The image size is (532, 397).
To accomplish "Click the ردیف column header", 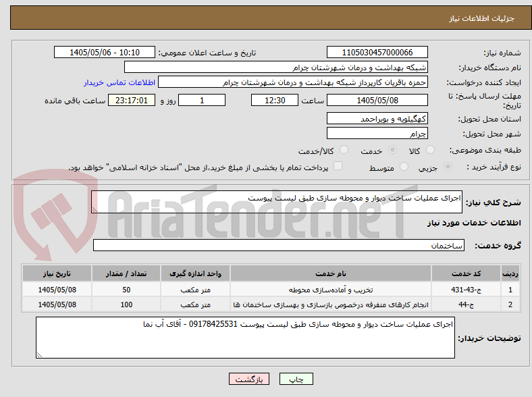I will click(510, 273).
